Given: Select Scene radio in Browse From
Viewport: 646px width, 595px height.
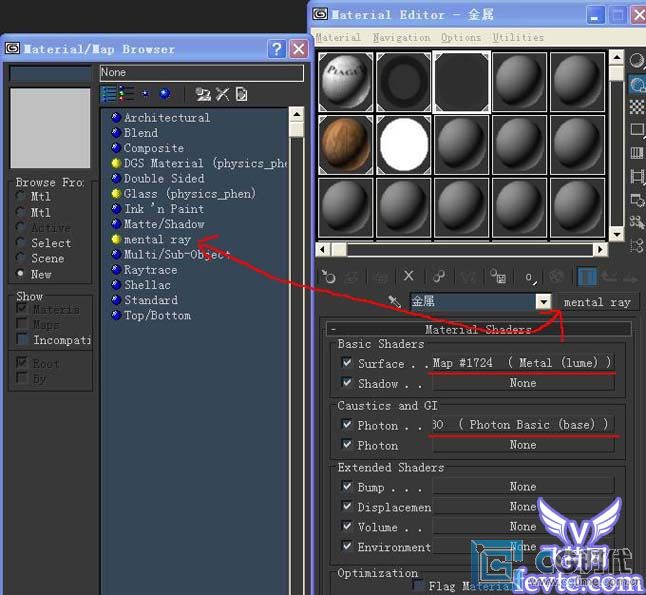Looking at the screenshot, I should click(20, 258).
